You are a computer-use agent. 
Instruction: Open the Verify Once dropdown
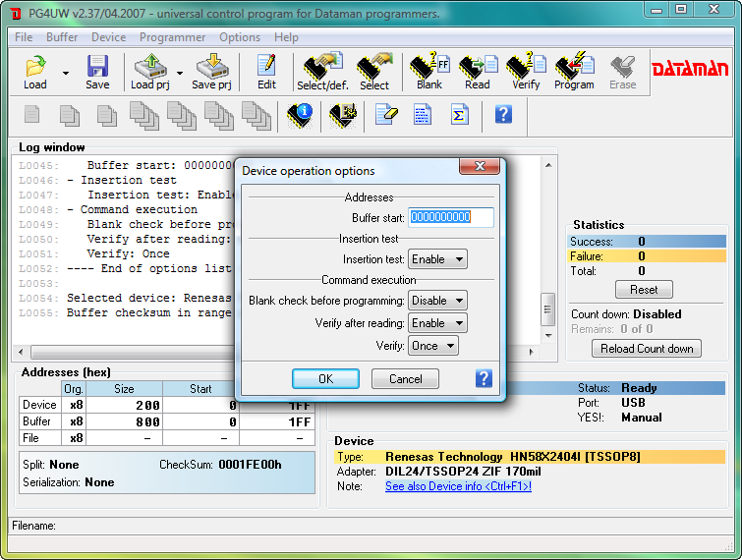point(433,346)
